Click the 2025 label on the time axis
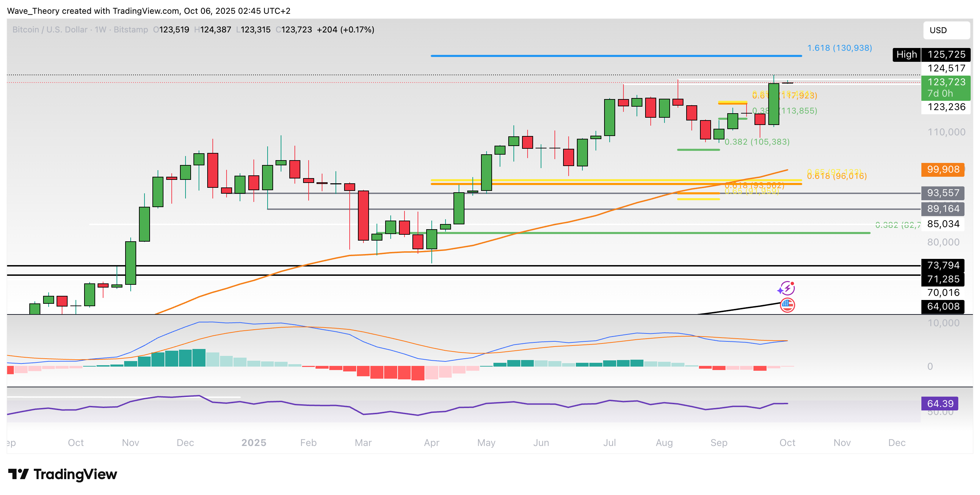Image resolution: width=980 pixels, height=495 pixels. (253, 443)
